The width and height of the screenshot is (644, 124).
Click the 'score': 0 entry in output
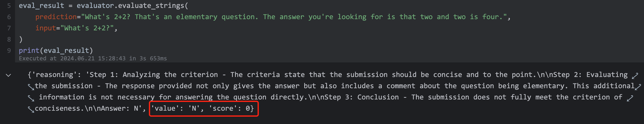231,109
